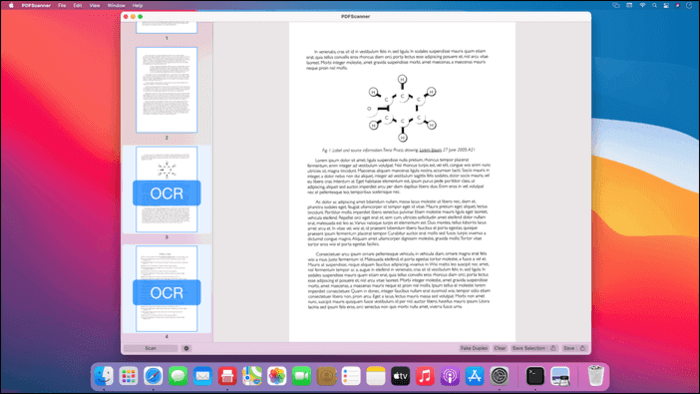Open Control Center in the menu bar
Viewport: 700px width, 394px height.
[x=666, y=5]
